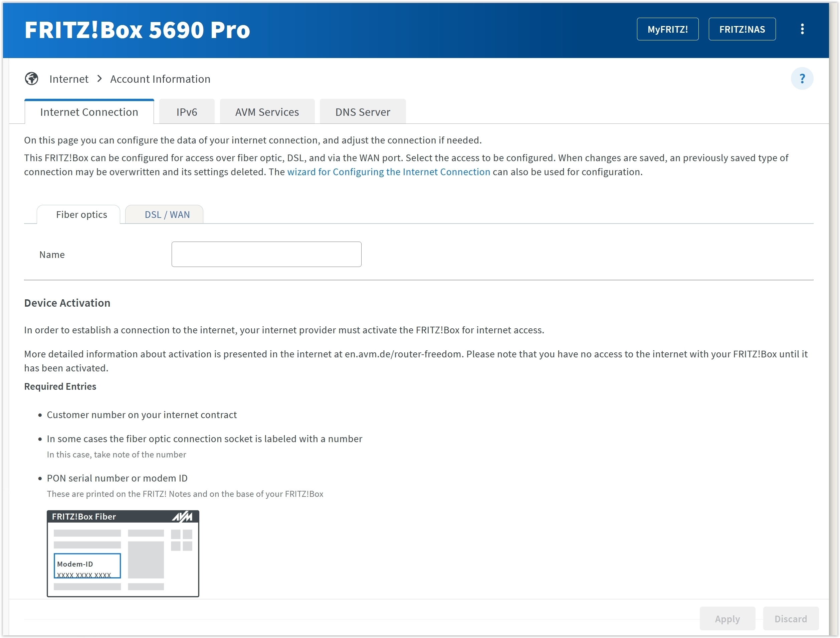Click the Device Activation heading
Screen dimensions: 840x638
67,303
